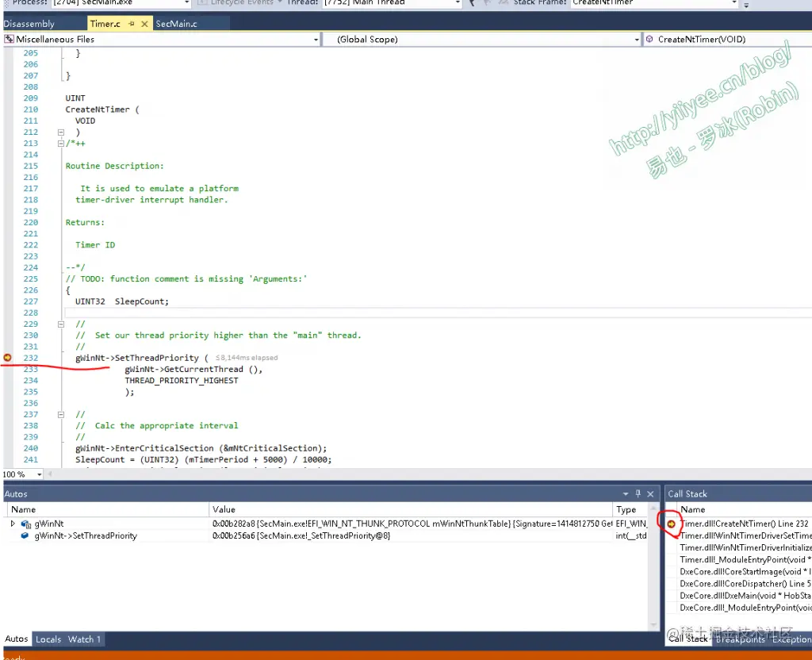The image size is (812, 660).
Task: Click the CreateNtTimer name on line 210
Action: 98,109
